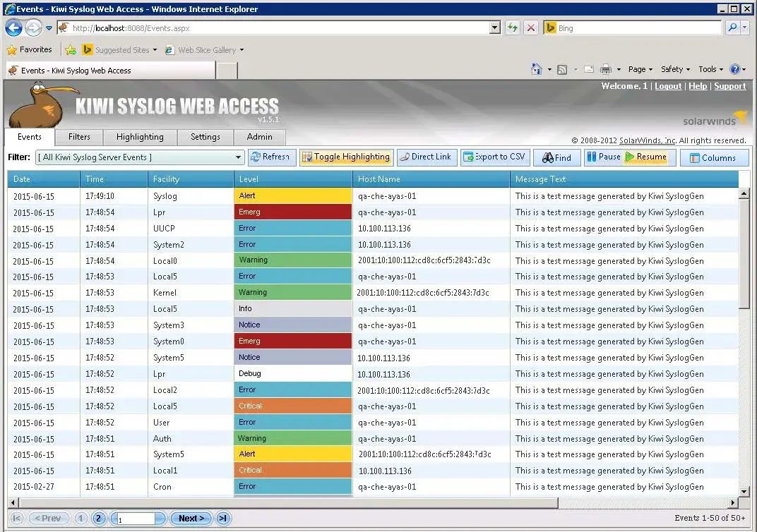Expand the Print options arrow
The height and width of the screenshot is (532, 757).
point(619,70)
